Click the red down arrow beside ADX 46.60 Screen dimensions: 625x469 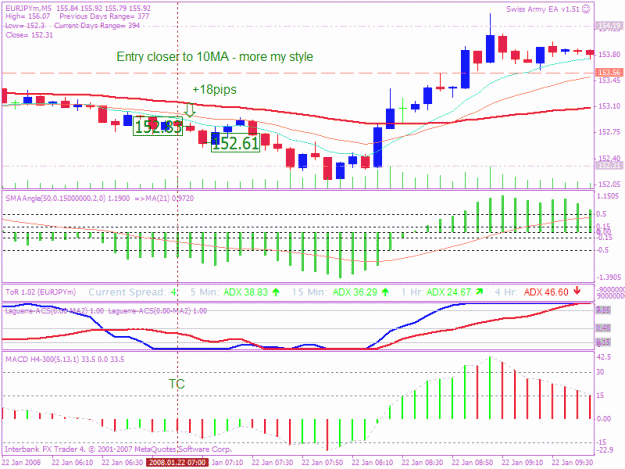[577, 292]
